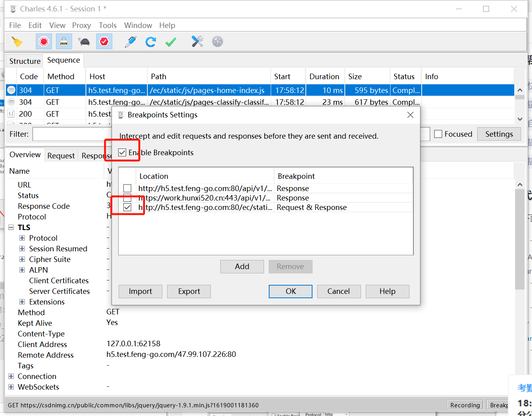Click the pen Compose icon
This screenshot has height=416, width=532.
click(x=130, y=42)
